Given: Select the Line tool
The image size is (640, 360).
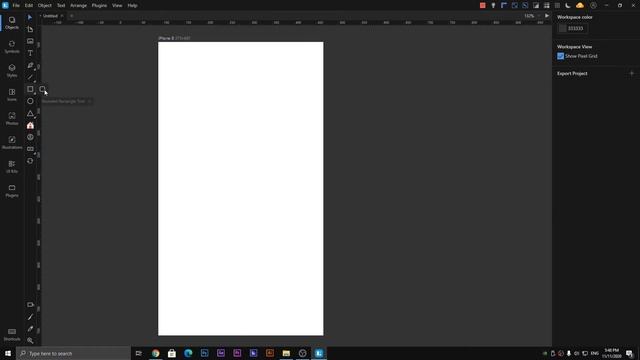Looking at the screenshot, I should (30, 77).
